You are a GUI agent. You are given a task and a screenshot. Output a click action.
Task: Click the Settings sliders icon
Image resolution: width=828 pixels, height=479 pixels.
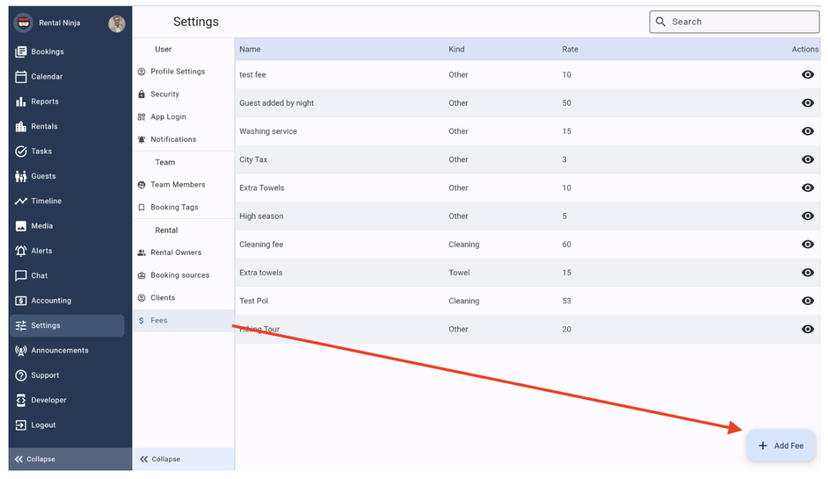pos(21,325)
